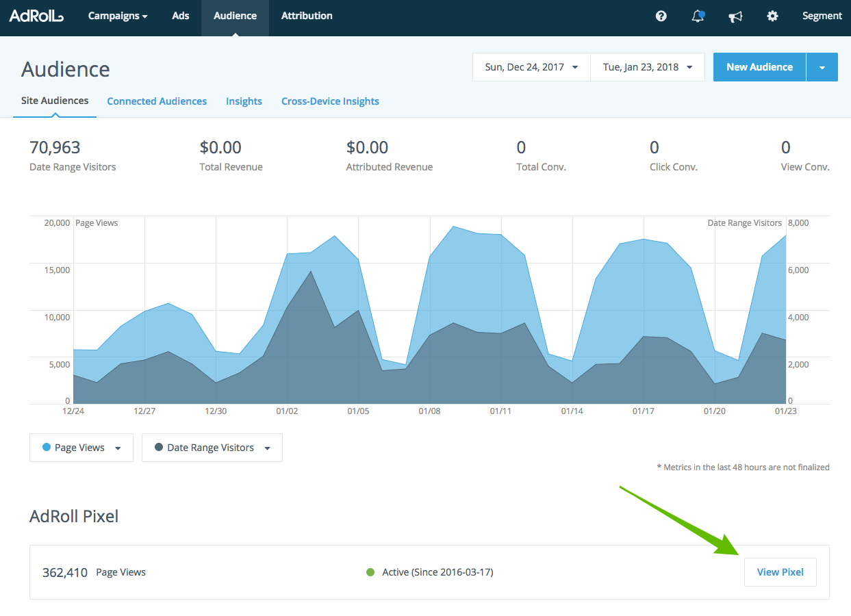Open the help icon in top bar
Screen dimensions: 851x616
pos(661,15)
